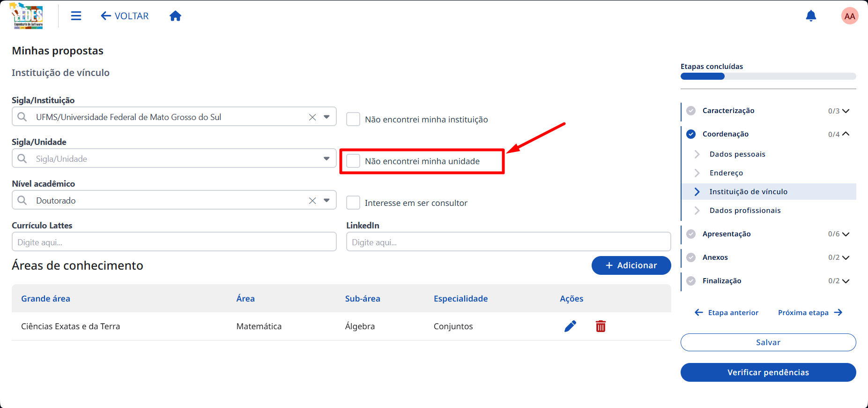The width and height of the screenshot is (868, 408).
Task: Expand the Finalização section chevron
Action: click(846, 281)
